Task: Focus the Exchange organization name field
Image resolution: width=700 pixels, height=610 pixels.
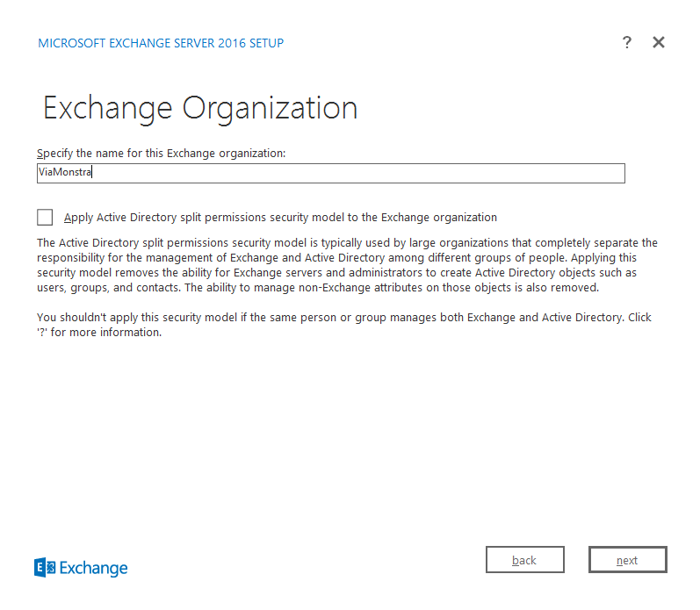Action: pos(330,173)
